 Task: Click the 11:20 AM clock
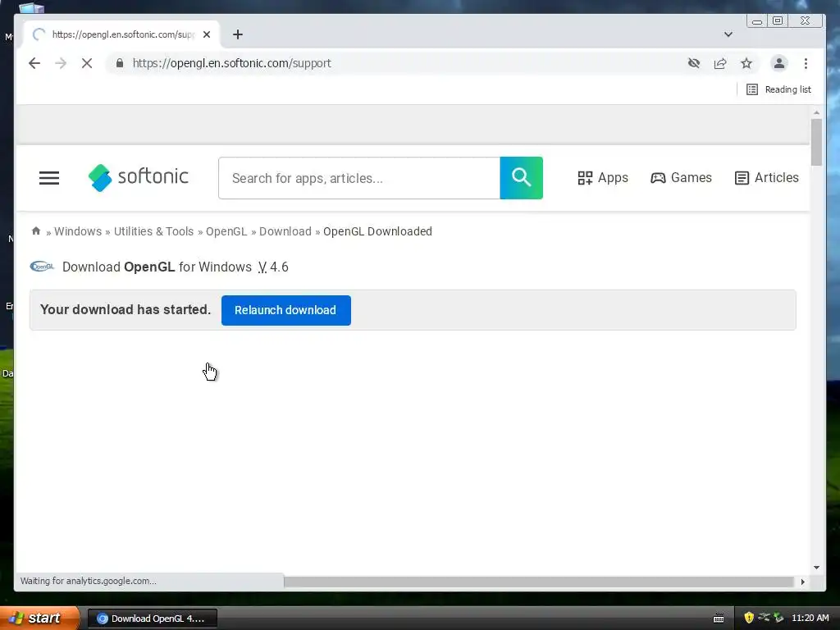coord(810,618)
